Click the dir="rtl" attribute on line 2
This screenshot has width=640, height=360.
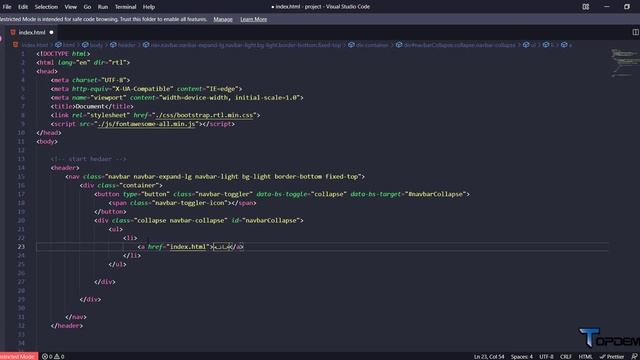tap(111, 62)
